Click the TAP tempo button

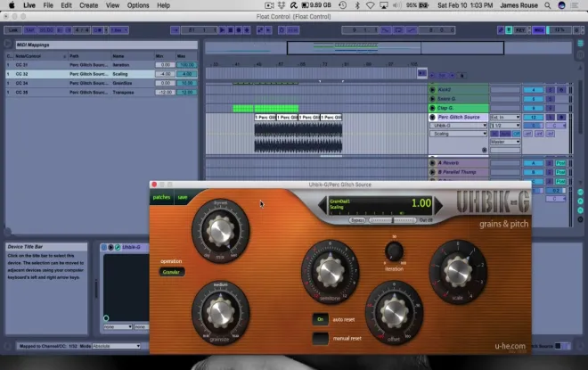click(x=29, y=30)
